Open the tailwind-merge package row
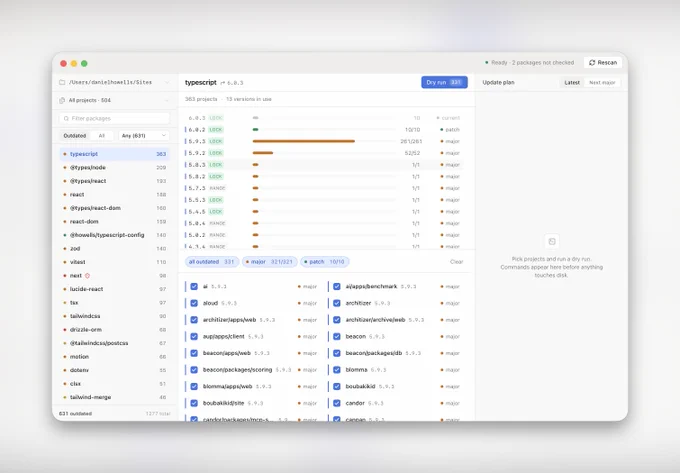680x473 pixels. pyautogui.click(x=114, y=397)
